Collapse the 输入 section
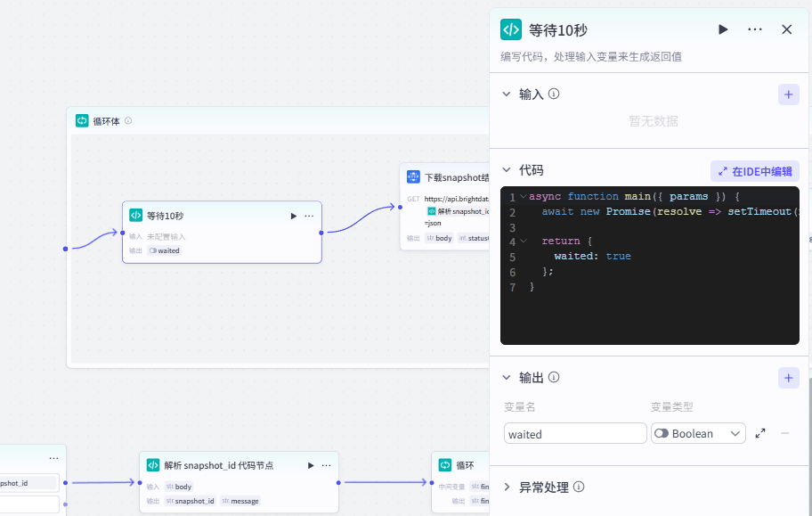Viewport: 812px width, 516px height. tap(507, 94)
